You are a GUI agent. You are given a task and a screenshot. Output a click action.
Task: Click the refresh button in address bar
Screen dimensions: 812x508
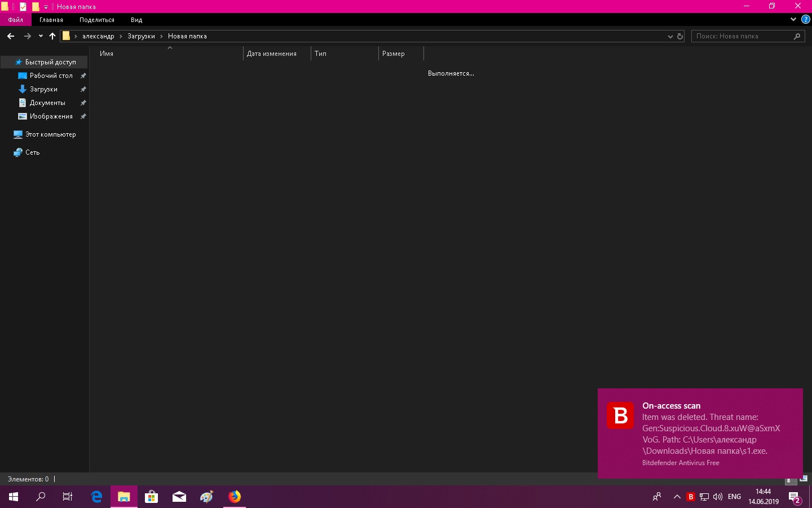coord(680,36)
